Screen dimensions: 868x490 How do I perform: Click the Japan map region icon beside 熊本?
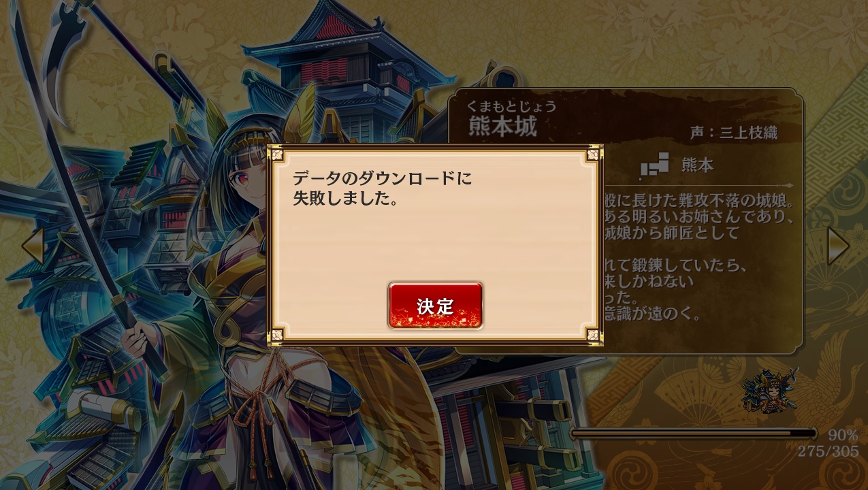654,165
